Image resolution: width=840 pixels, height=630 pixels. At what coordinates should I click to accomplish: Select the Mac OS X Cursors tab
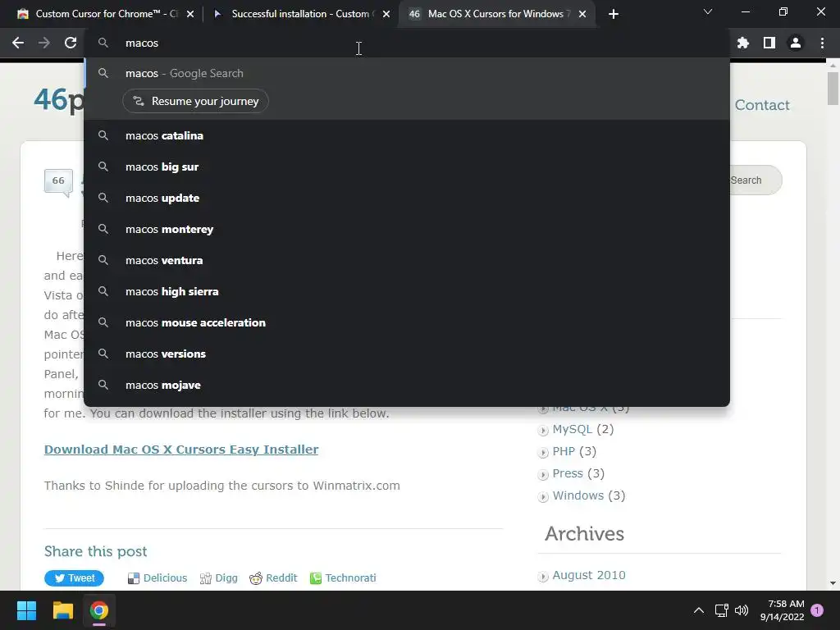click(x=498, y=14)
